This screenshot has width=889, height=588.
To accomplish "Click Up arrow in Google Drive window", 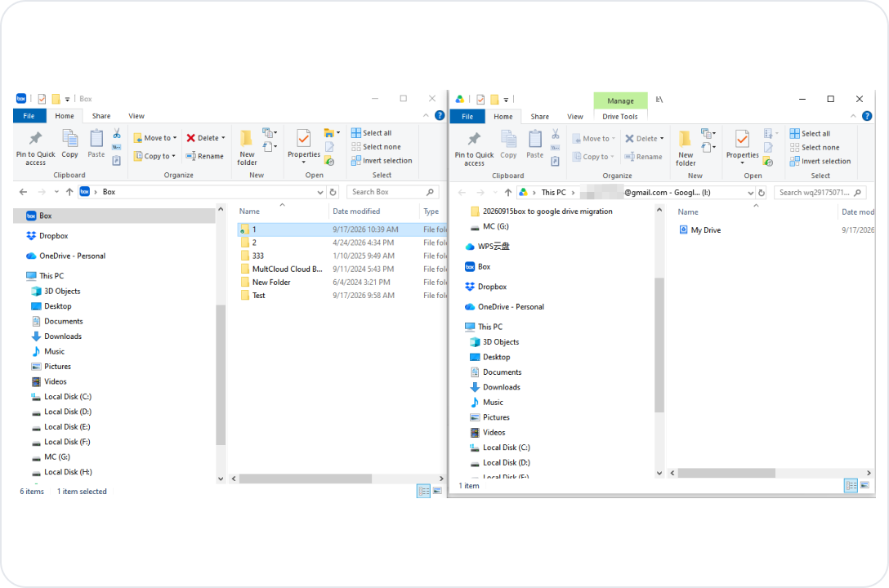I will tap(508, 193).
